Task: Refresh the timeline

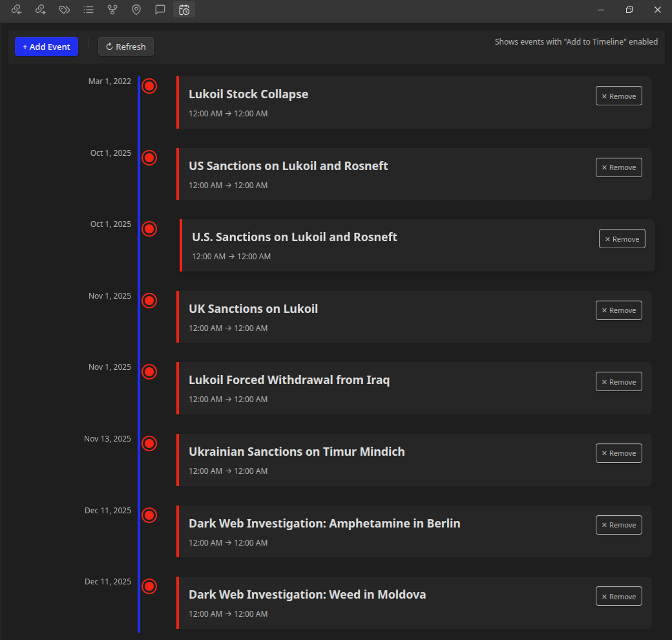Action: point(125,47)
